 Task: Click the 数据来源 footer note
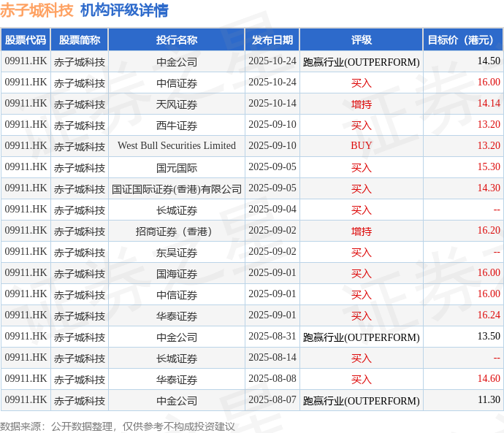point(118,426)
